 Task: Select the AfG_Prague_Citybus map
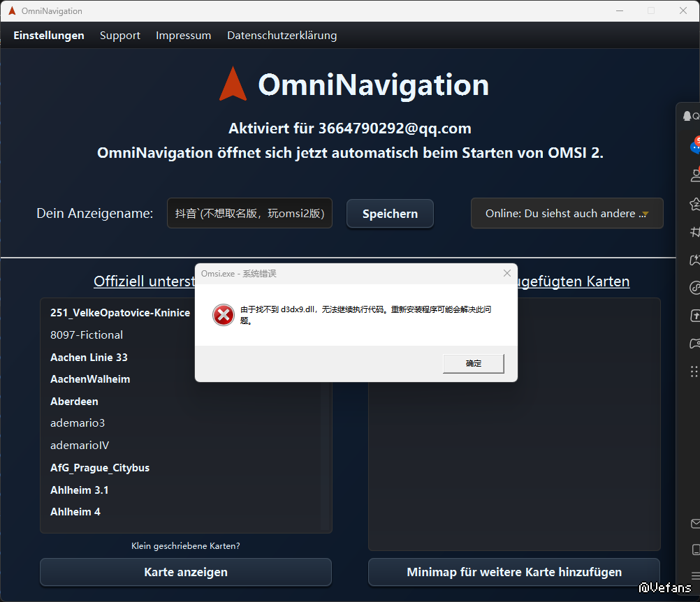coord(100,468)
